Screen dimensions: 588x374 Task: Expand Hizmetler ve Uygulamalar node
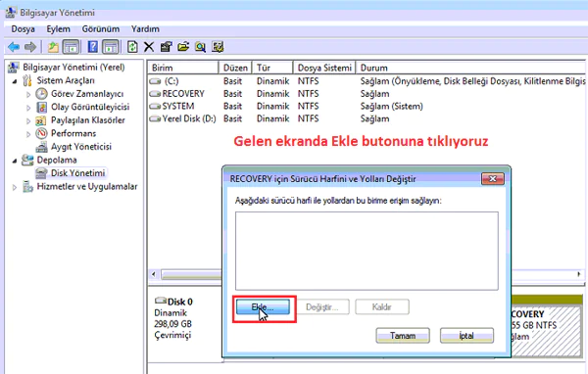(15, 187)
